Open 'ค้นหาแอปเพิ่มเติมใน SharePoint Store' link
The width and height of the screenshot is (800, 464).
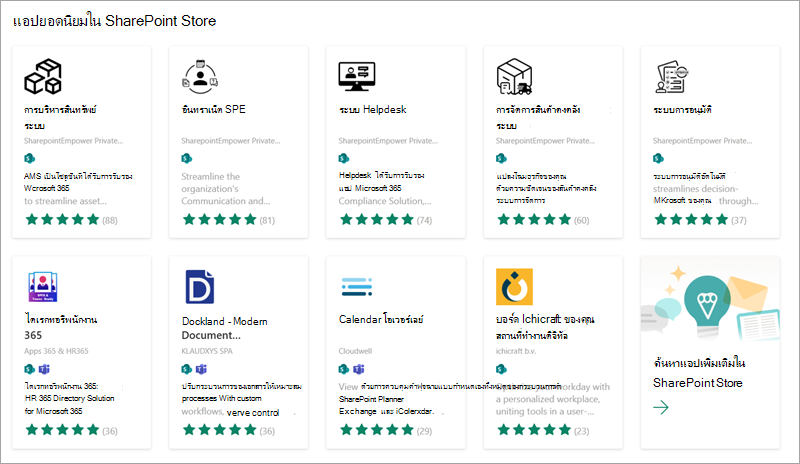point(699,373)
